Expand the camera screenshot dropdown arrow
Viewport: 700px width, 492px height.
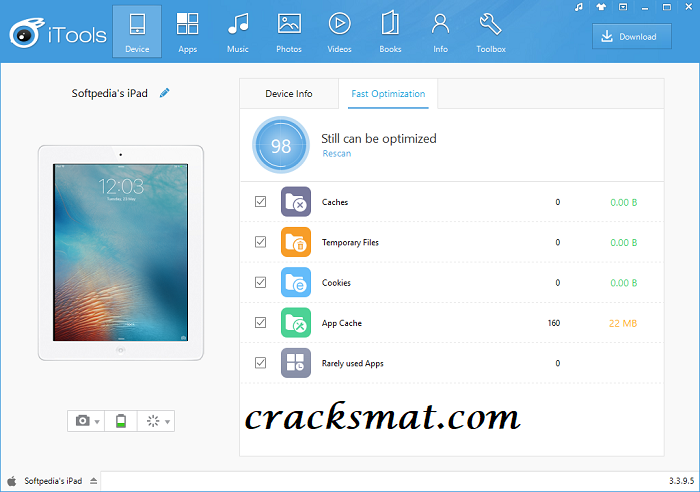click(x=97, y=421)
